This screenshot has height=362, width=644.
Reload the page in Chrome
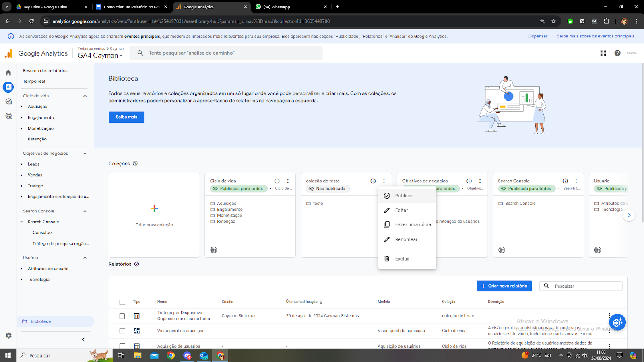point(31,21)
